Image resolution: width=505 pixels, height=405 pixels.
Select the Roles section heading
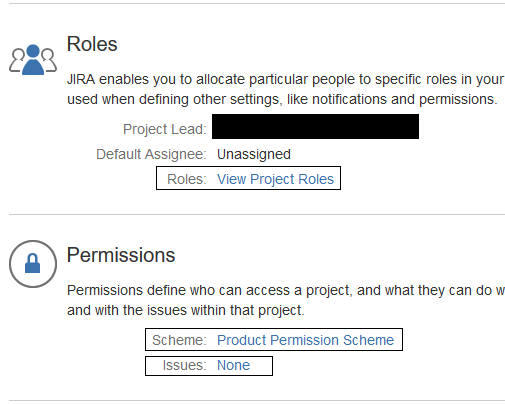[x=92, y=44]
